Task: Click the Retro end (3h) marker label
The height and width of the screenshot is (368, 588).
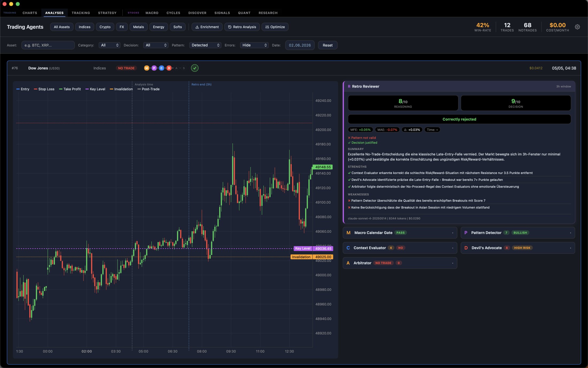Action: [x=201, y=84]
